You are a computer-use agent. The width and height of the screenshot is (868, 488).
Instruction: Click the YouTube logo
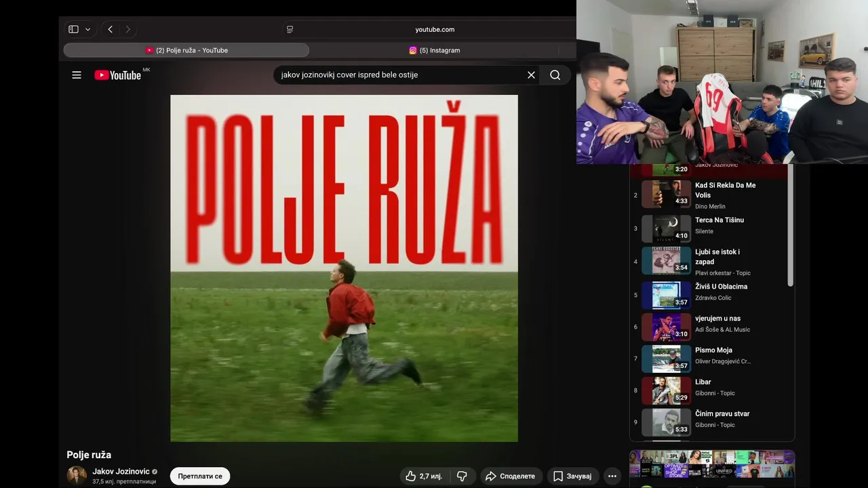pos(118,75)
